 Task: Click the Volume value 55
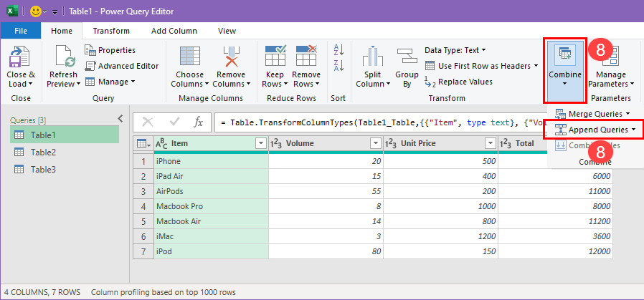tap(326, 191)
